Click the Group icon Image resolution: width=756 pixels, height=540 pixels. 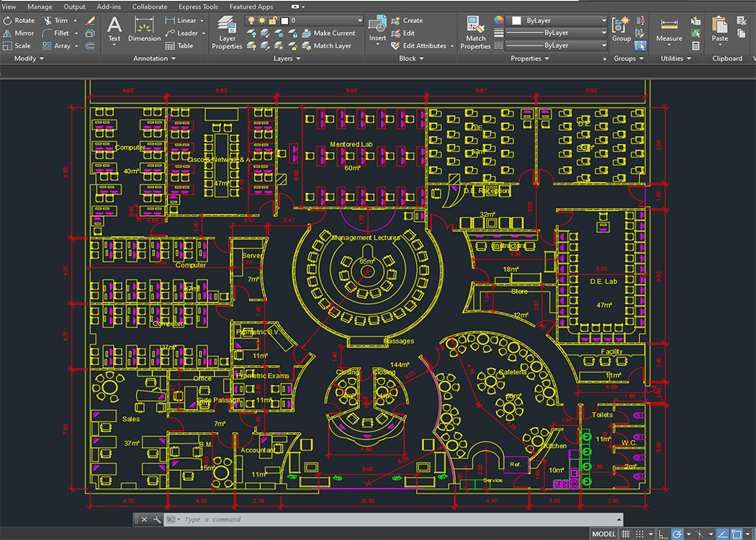[621, 29]
